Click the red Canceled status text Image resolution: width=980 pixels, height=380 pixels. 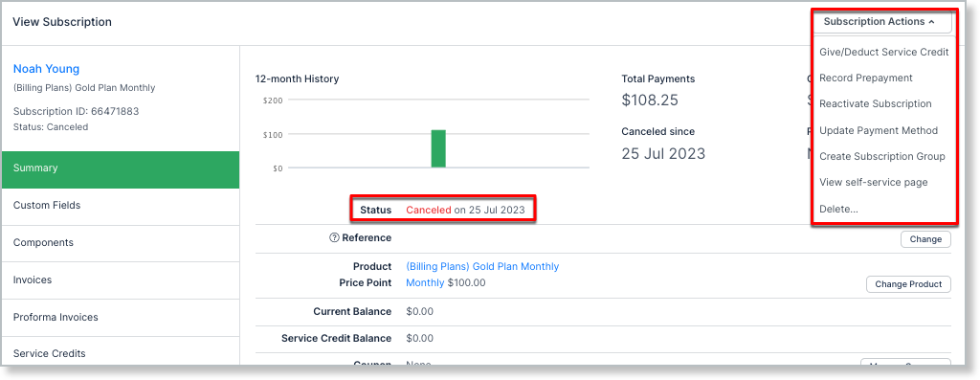pos(429,210)
